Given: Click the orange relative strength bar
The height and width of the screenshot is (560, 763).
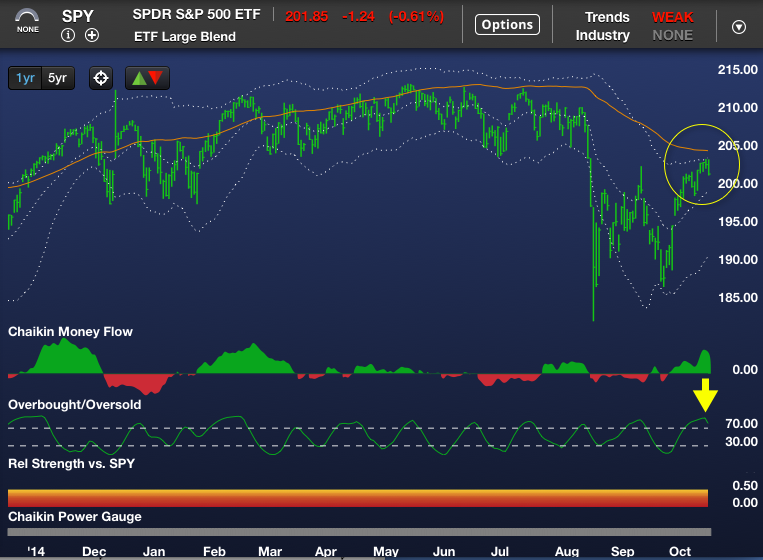Looking at the screenshot, I should (x=358, y=498).
